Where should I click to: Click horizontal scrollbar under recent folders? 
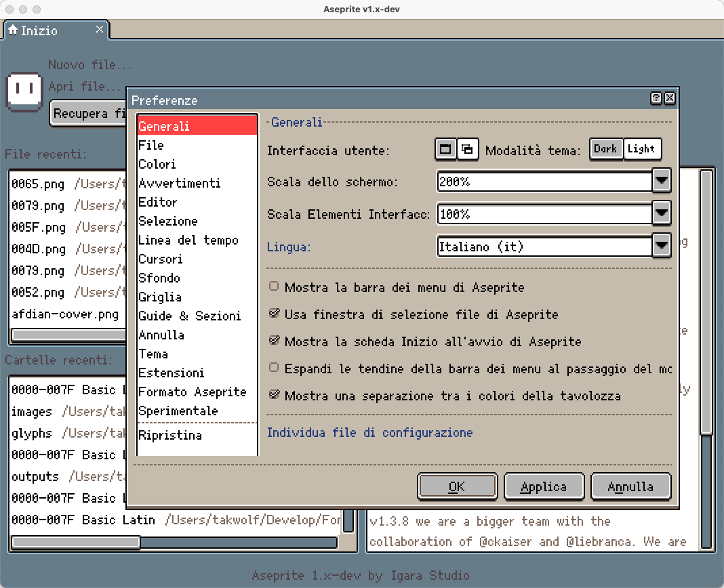(x=174, y=542)
